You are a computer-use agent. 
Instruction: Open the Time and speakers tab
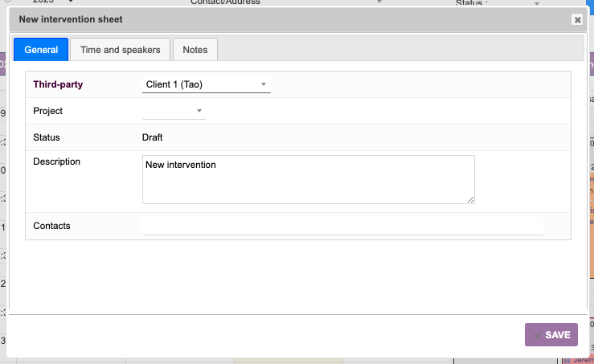[x=121, y=50]
